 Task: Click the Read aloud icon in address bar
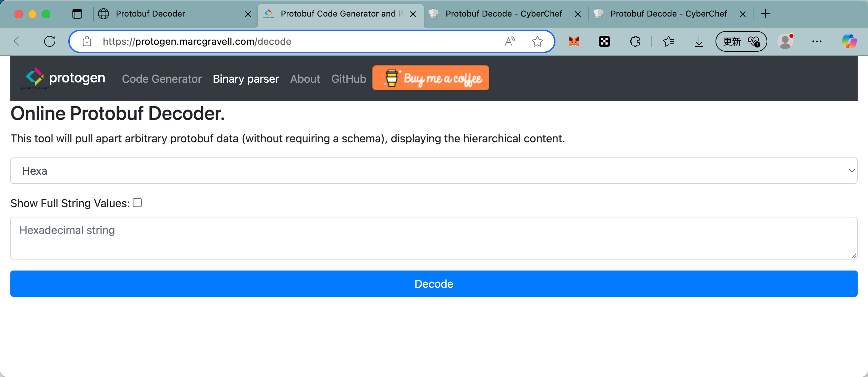pos(510,42)
